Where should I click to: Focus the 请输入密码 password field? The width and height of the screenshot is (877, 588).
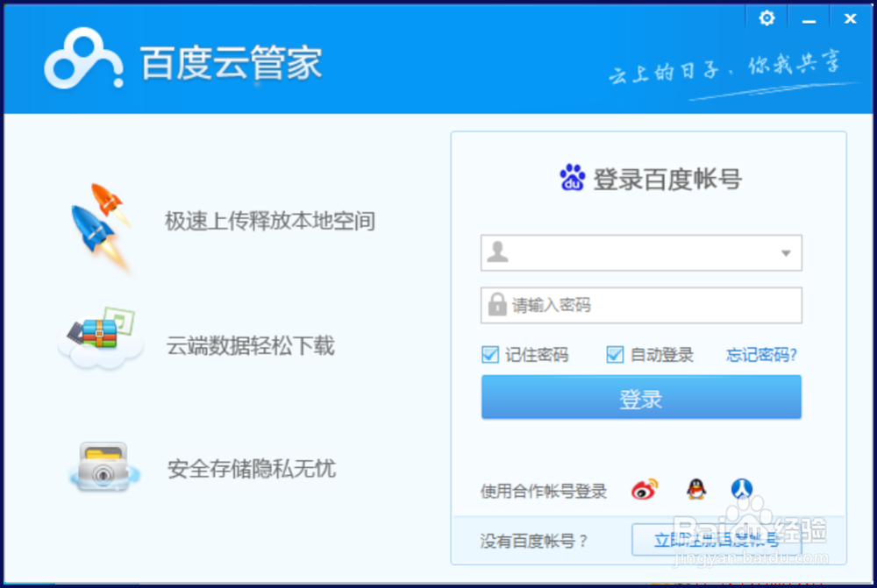(x=641, y=305)
